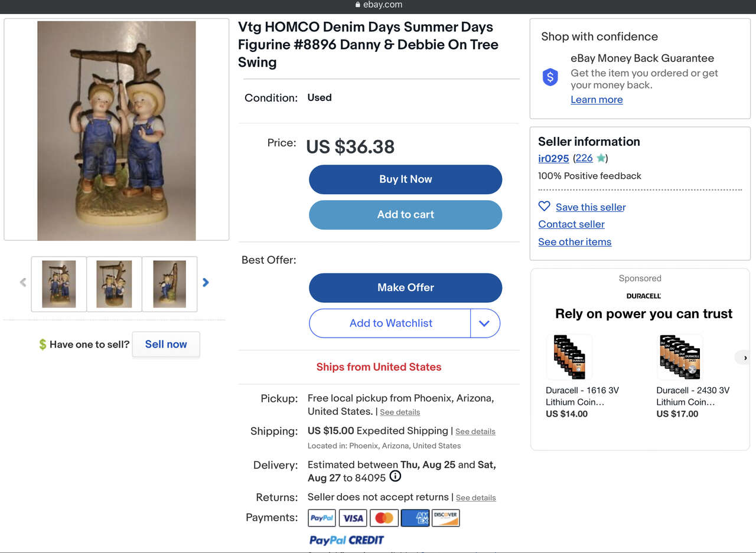Select the third figurine thumbnail
The height and width of the screenshot is (553, 756).
[x=170, y=284]
